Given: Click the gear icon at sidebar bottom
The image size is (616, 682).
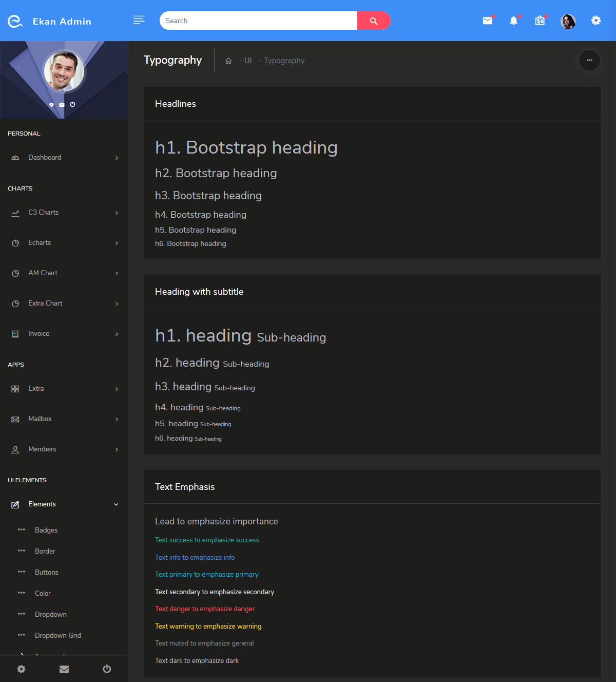Looking at the screenshot, I should [x=21, y=669].
